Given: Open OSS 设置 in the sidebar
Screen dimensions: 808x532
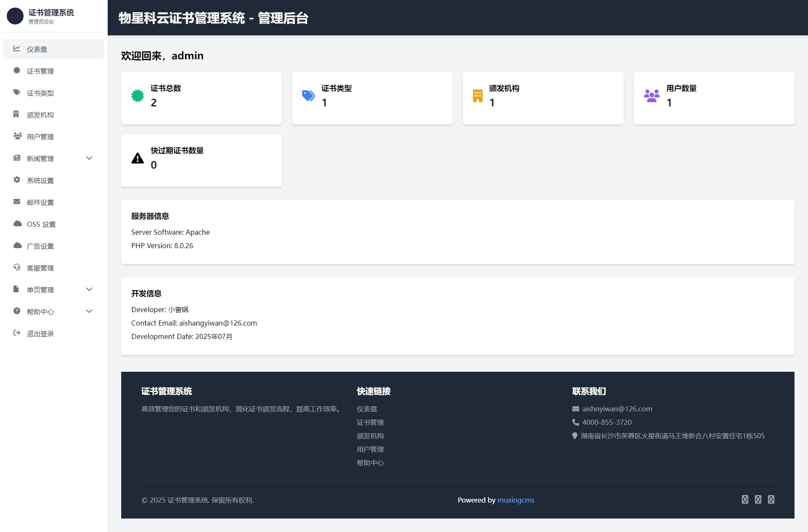Looking at the screenshot, I should (54, 224).
